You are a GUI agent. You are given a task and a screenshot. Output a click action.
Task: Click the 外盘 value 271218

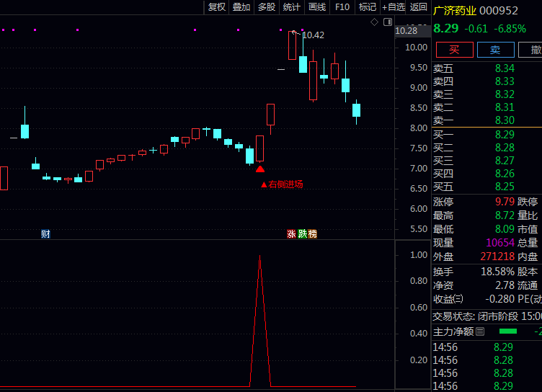pyautogui.click(x=497, y=257)
